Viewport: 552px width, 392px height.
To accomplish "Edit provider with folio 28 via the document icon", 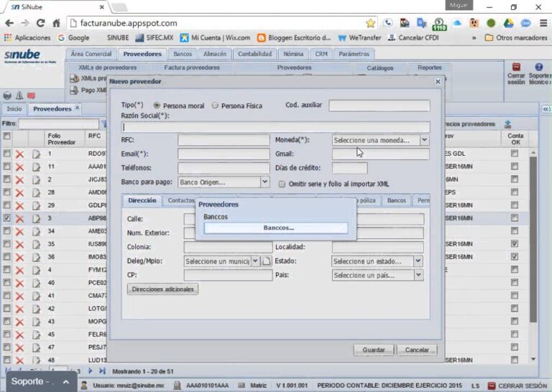I will [x=36, y=192].
